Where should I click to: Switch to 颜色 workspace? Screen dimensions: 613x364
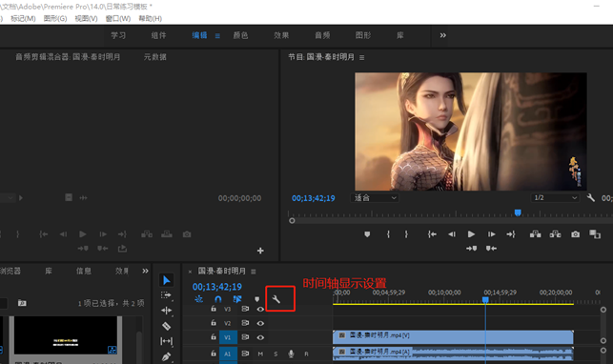(x=240, y=35)
